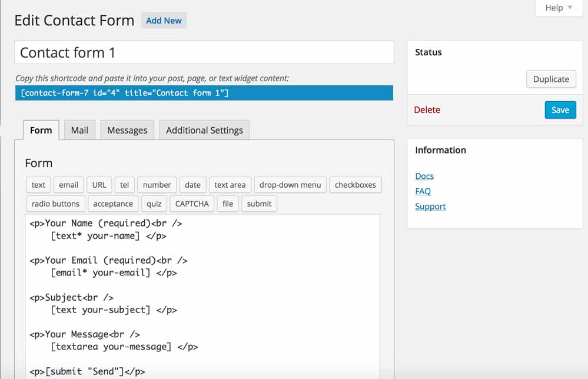The height and width of the screenshot is (379, 588).
Task: Insert a date tag
Action: pos(192,185)
